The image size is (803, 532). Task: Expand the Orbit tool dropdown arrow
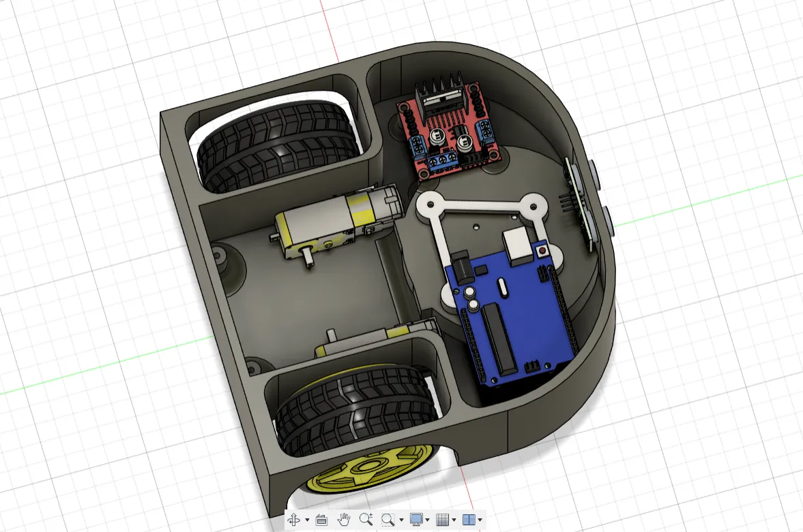point(307,520)
